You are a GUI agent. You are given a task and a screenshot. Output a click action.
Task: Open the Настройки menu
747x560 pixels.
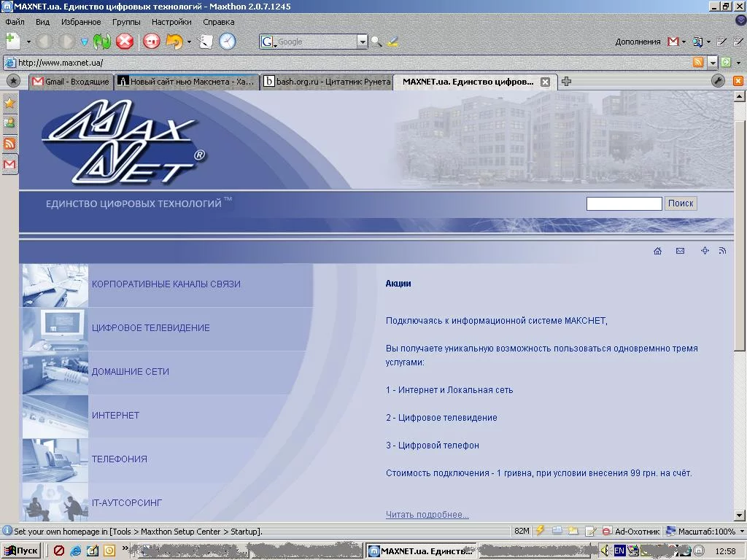(171, 22)
